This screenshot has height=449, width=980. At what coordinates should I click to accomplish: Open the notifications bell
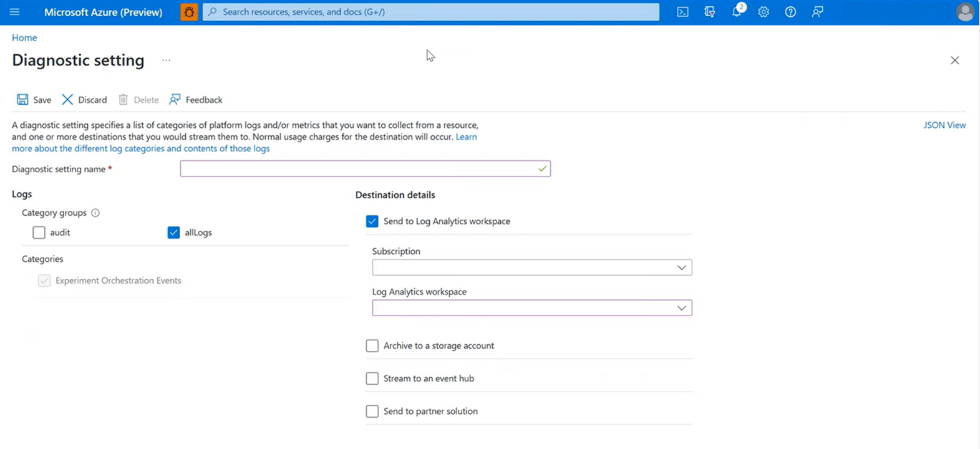pos(737,12)
